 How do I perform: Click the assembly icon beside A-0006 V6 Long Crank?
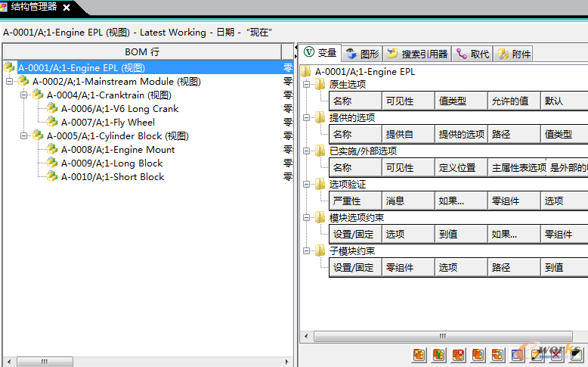pos(52,109)
